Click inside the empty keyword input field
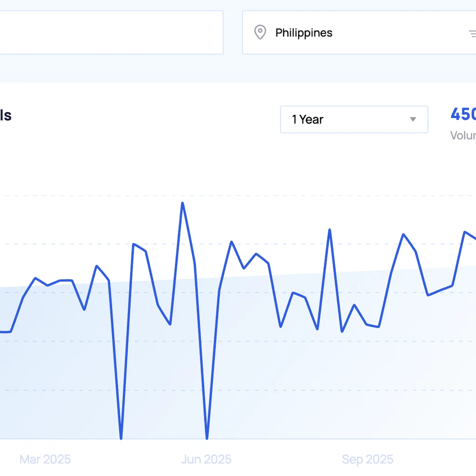 [112, 32]
